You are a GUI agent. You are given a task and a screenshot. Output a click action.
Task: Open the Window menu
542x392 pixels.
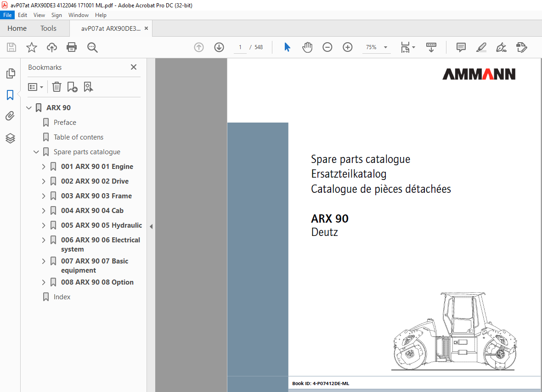(x=79, y=15)
